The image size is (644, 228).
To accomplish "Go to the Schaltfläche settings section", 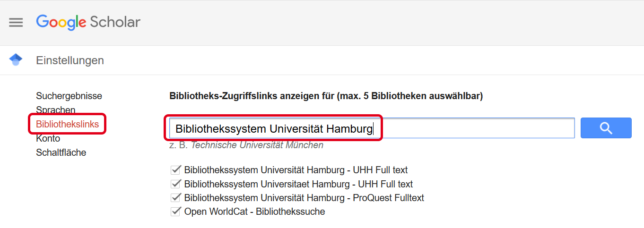I will pos(61,152).
